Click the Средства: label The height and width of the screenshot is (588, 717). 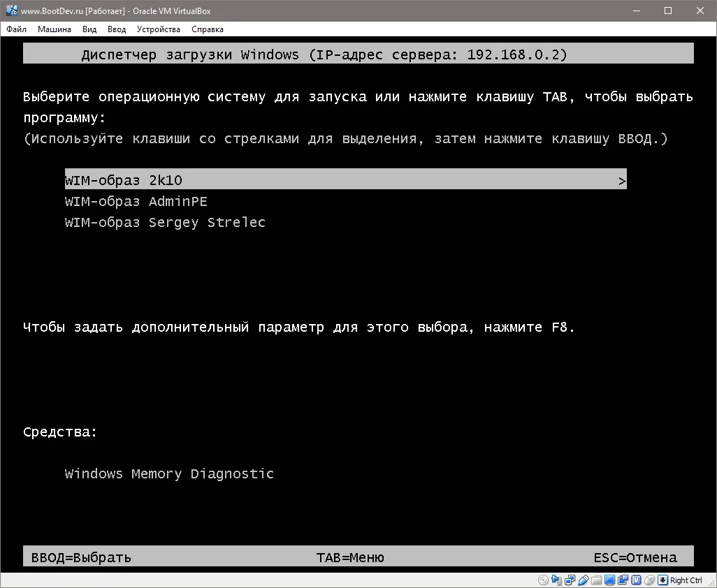pos(60,432)
